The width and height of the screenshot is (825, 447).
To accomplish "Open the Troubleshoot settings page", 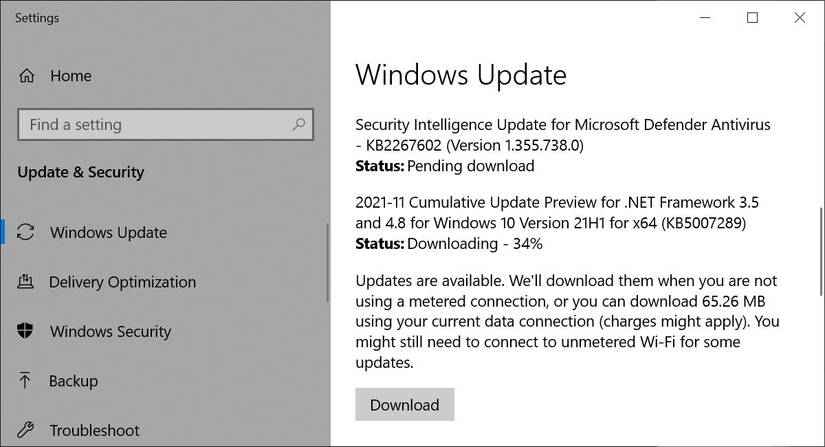I will coord(95,430).
